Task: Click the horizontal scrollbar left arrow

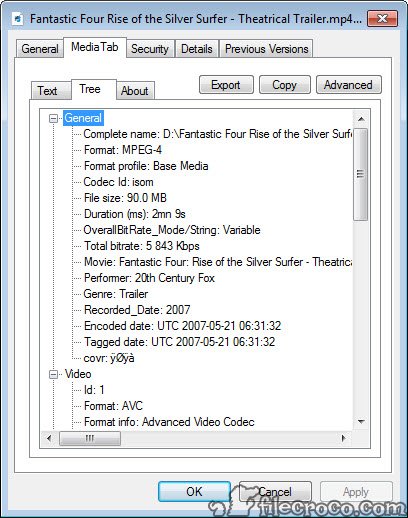Action: (49, 438)
